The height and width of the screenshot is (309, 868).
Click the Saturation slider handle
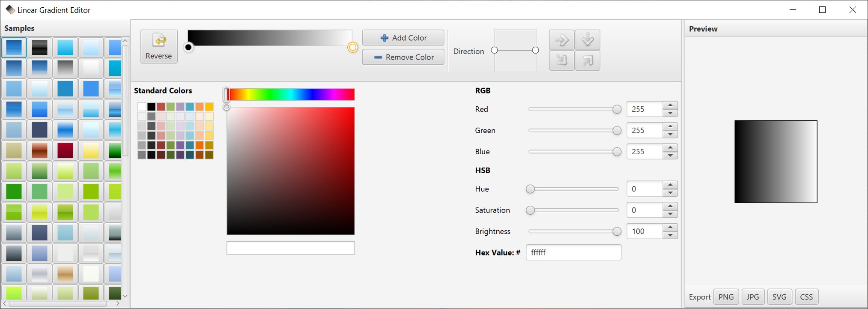click(530, 210)
